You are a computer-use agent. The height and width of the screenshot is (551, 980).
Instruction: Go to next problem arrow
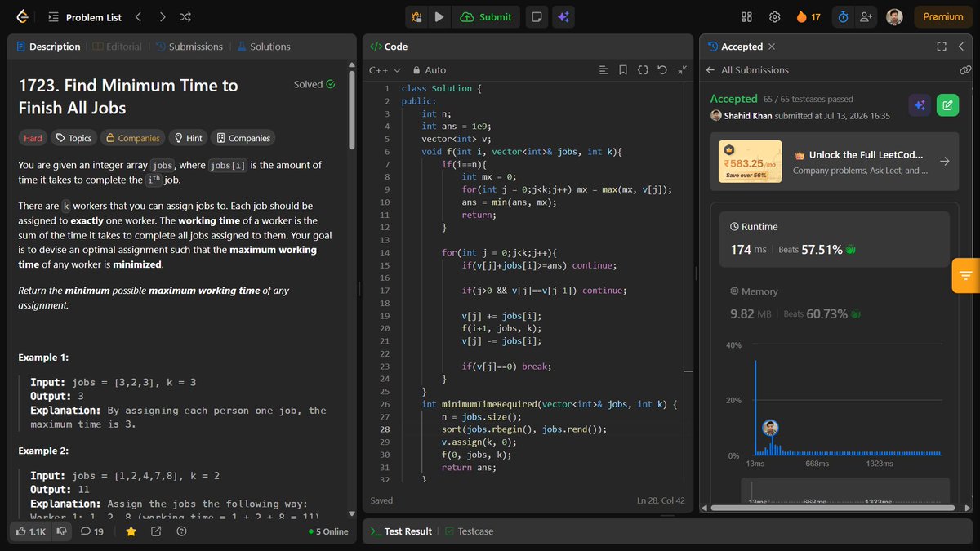[x=163, y=16]
